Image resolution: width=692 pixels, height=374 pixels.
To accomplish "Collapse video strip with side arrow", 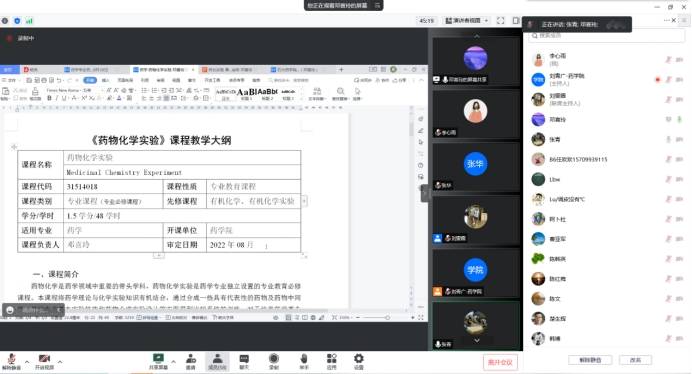I will click(x=424, y=193).
